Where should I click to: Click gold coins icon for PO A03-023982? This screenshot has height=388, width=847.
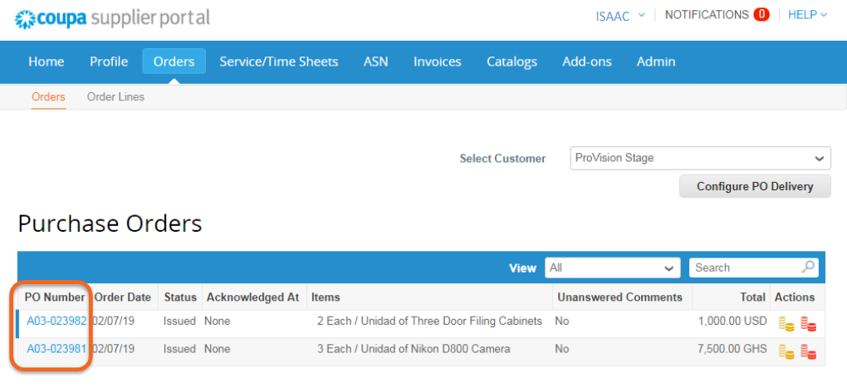786,324
